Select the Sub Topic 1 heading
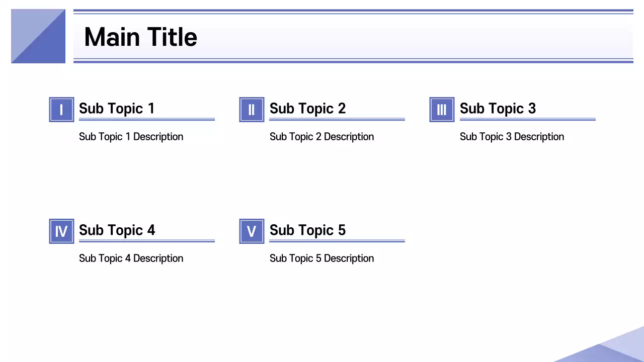This screenshot has height=362, width=644. pyautogui.click(x=117, y=108)
